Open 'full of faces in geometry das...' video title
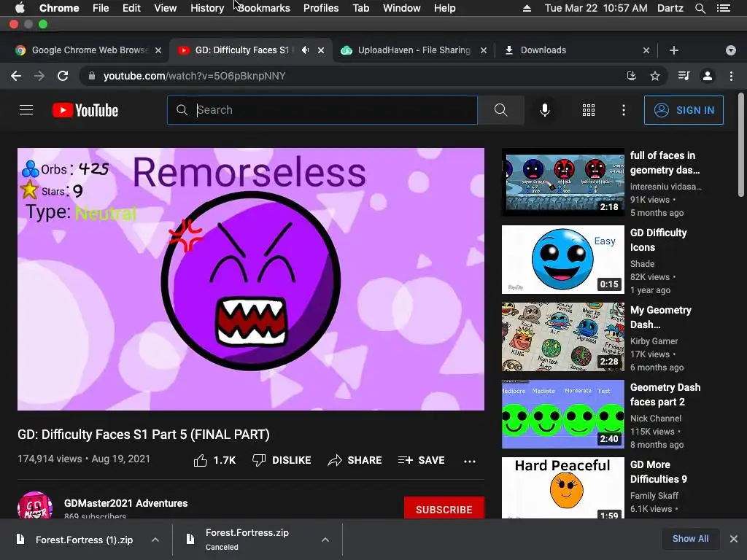Viewport: 747px width, 560px height. point(665,163)
